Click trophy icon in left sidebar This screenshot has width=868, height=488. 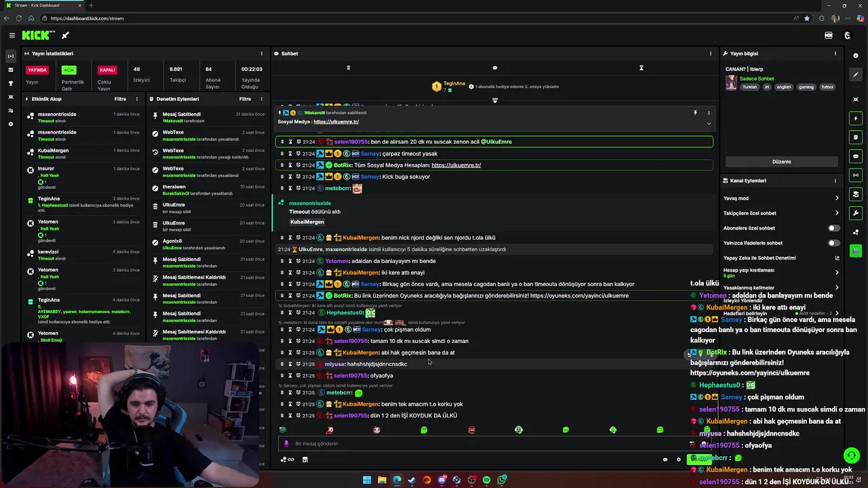[x=10, y=83]
